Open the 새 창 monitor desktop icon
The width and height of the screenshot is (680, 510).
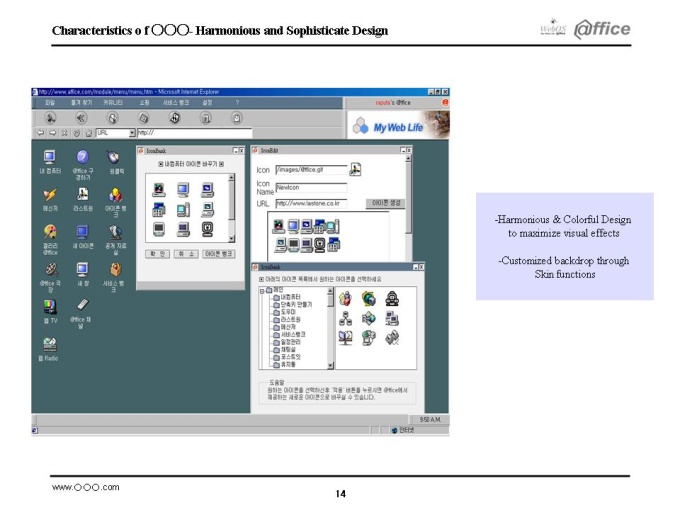pos(82,269)
